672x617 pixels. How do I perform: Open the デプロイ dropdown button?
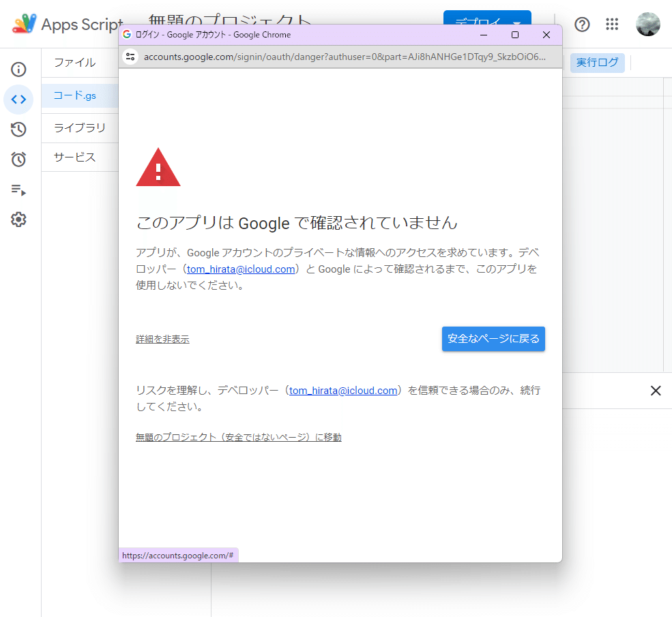click(487, 18)
